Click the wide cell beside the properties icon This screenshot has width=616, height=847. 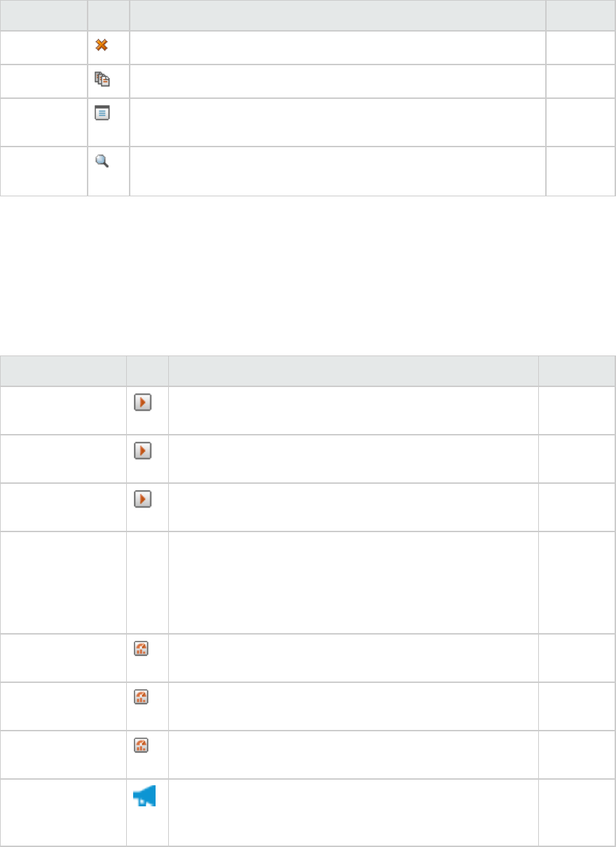tap(337, 122)
